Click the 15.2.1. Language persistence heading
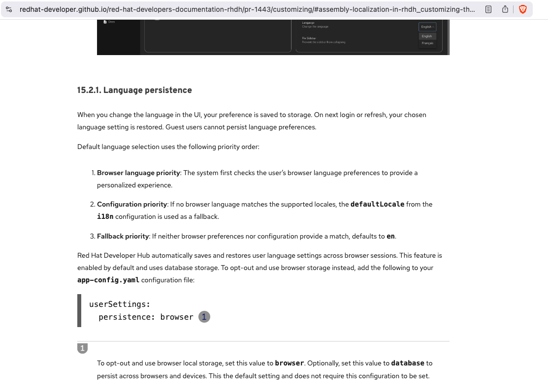Image resolution: width=548 pixels, height=392 pixels. click(134, 90)
